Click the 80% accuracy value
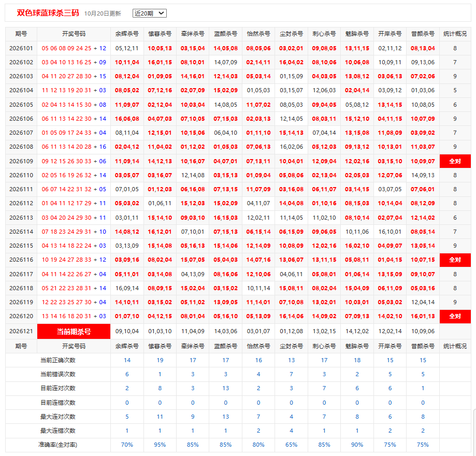 [x=258, y=445]
